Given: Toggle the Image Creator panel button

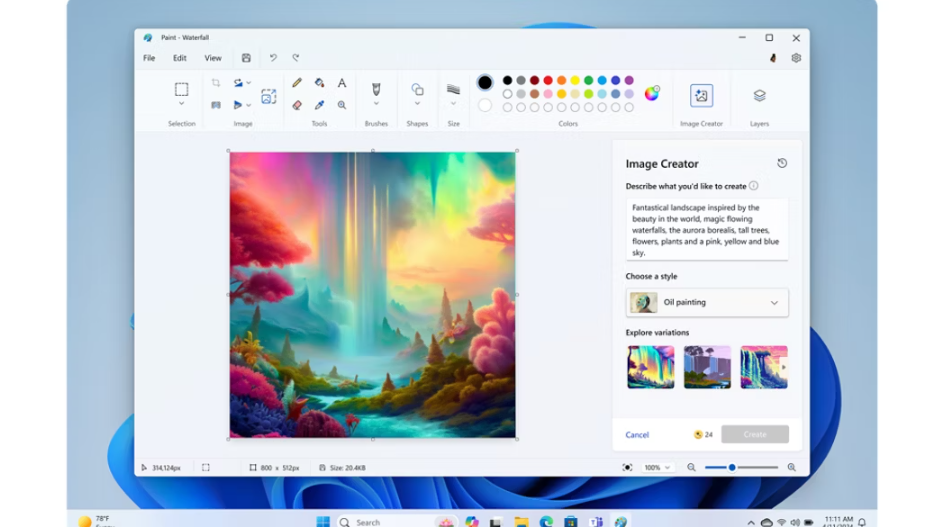Looking at the screenshot, I should 701,96.
